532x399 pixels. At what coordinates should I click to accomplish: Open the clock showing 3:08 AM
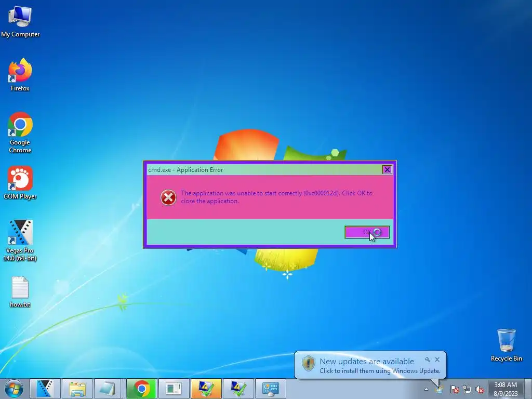point(506,389)
